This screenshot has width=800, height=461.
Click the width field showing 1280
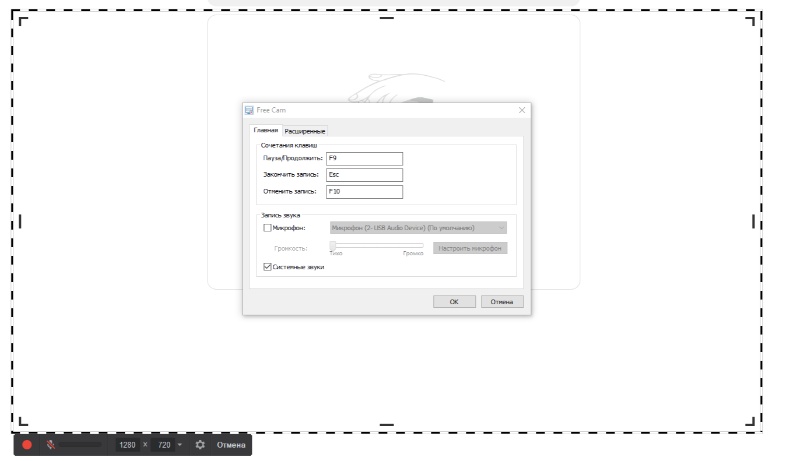pyautogui.click(x=127, y=445)
